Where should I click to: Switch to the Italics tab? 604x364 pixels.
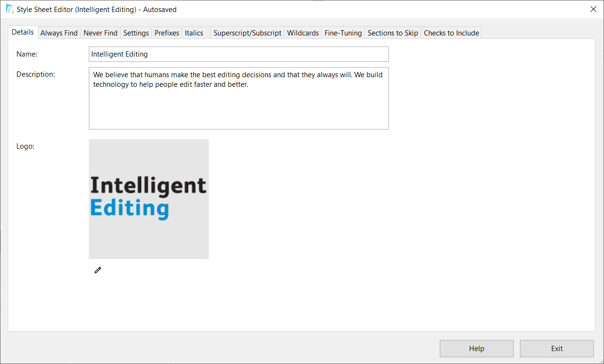tap(196, 33)
